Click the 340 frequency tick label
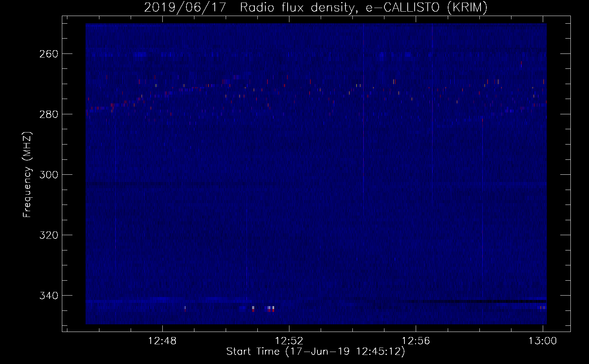 pyautogui.click(x=49, y=296)
